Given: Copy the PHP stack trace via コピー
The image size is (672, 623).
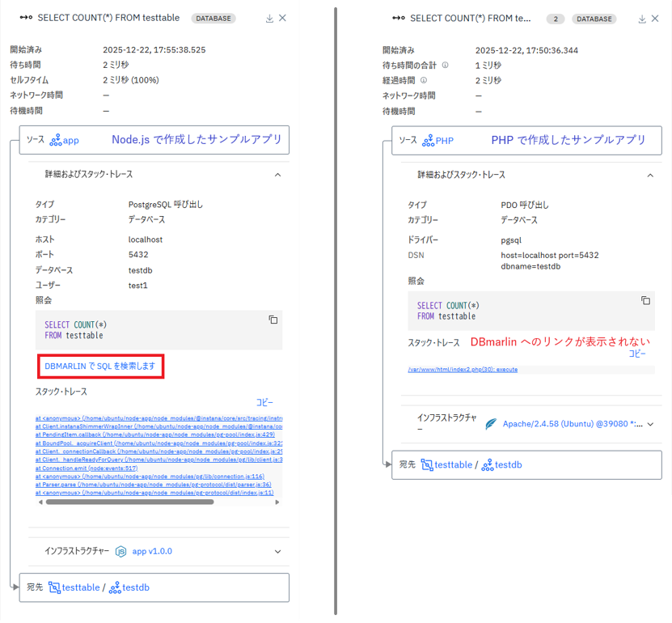Looking at the screenshot, I should pyautogui.click(x=637, y=354).
